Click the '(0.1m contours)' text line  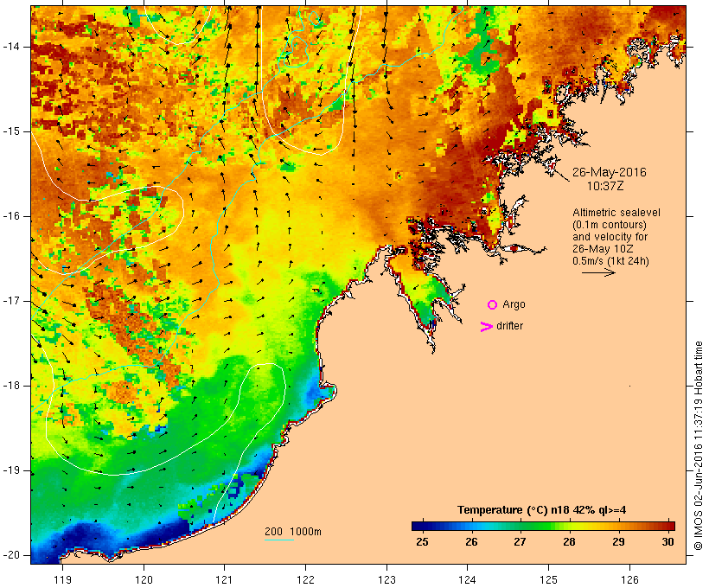609,225
